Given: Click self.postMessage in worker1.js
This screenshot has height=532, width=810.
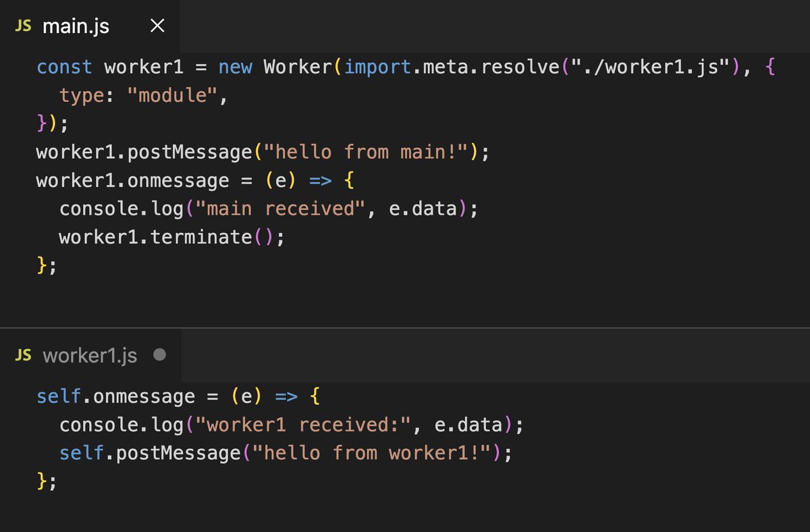Looking at the screenshot, I should click(150, 453).
